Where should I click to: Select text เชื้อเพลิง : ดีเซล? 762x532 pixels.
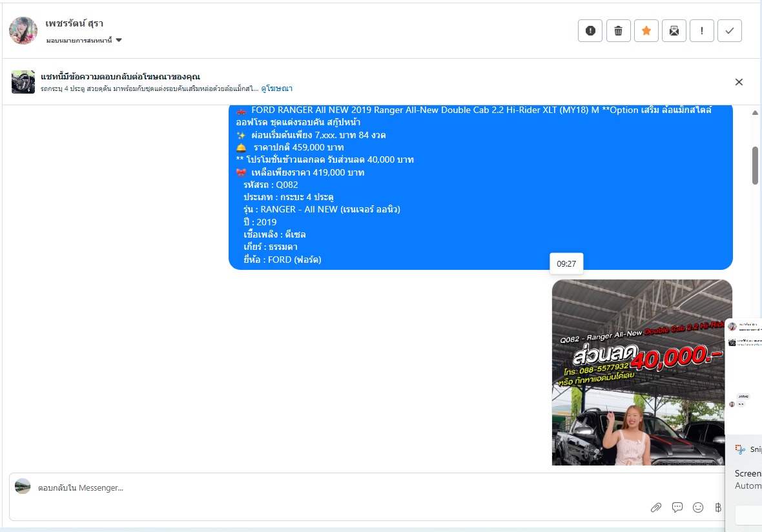pyautogui.click(x=274, y=234)
